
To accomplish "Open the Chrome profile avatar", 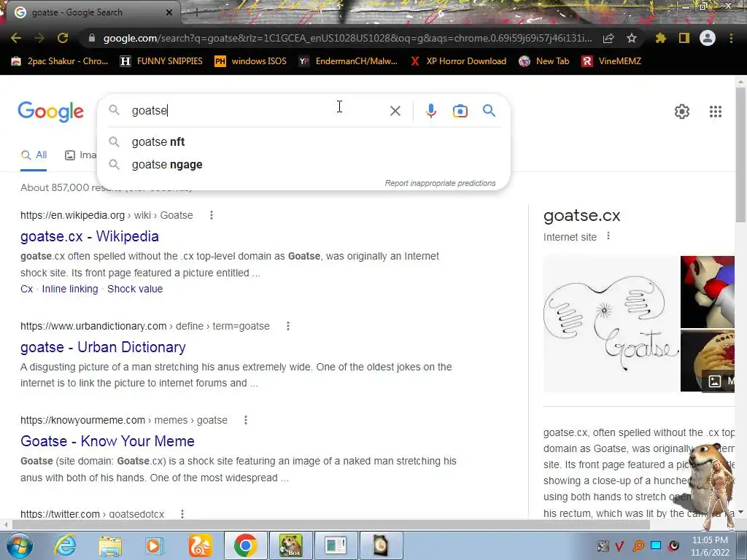I will pos(708,38).
